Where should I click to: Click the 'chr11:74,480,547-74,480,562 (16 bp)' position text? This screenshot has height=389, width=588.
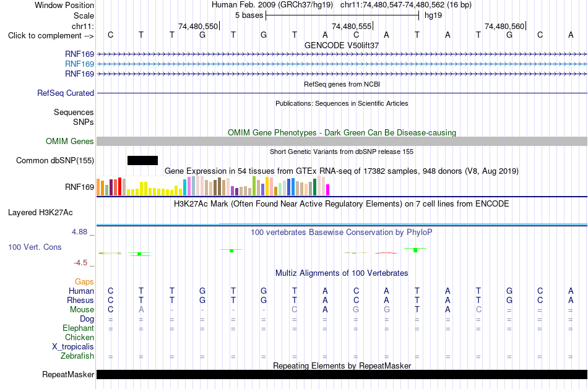coord(406,5)
